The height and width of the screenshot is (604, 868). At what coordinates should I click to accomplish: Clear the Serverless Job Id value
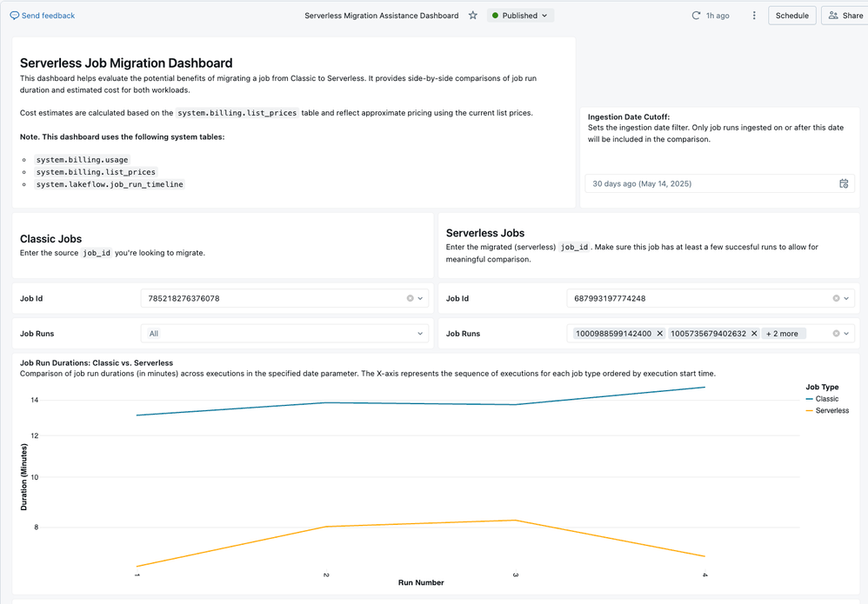pyautogui.click(x=837, y=298)
